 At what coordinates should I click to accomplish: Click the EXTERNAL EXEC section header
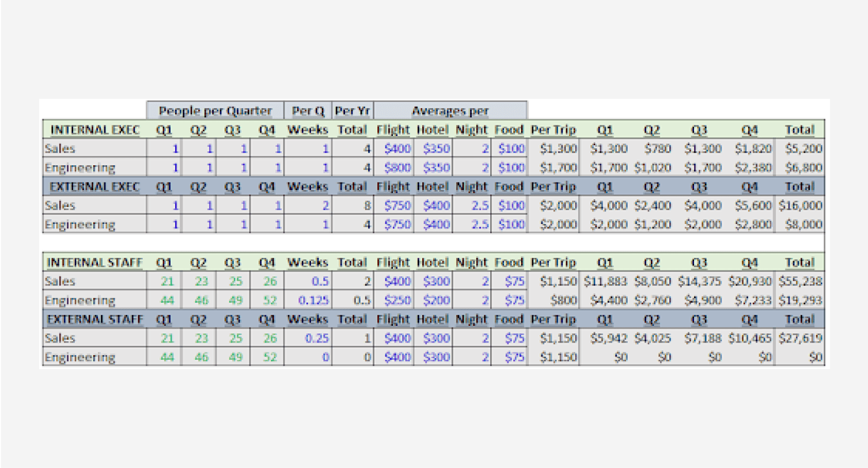coord(95,187)
